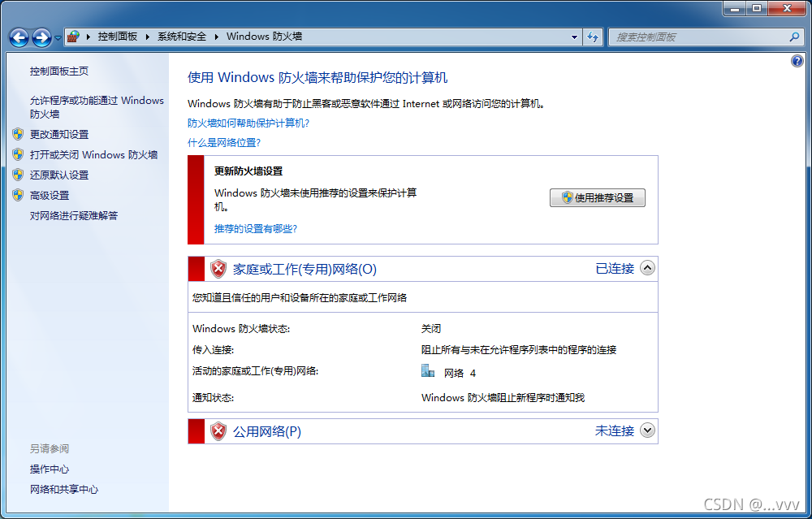812x519 pixels.
Task: Open 高级设置 link
Action: click(x=50, y=195)
